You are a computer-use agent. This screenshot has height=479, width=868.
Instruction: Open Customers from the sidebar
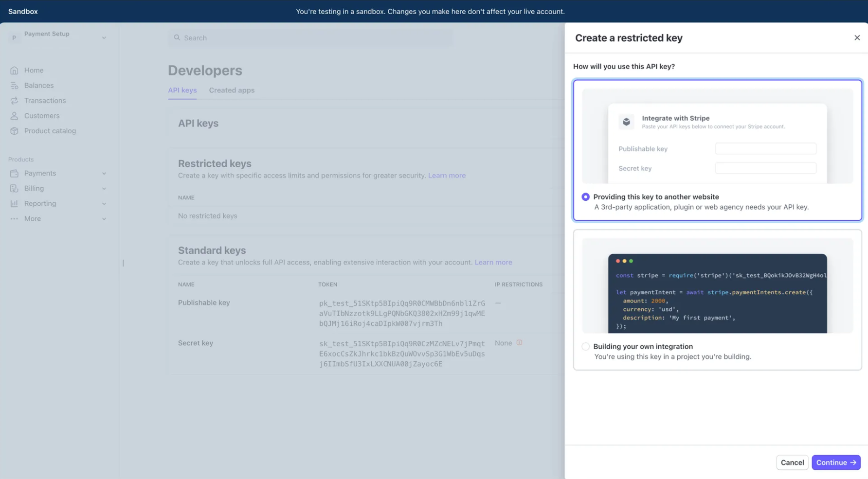[x=15, y=116]
